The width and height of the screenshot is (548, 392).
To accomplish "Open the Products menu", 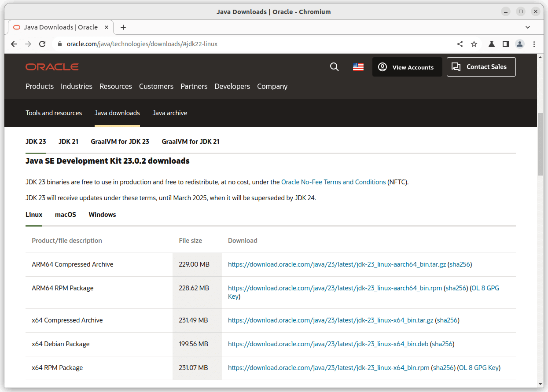I will 40,86.
